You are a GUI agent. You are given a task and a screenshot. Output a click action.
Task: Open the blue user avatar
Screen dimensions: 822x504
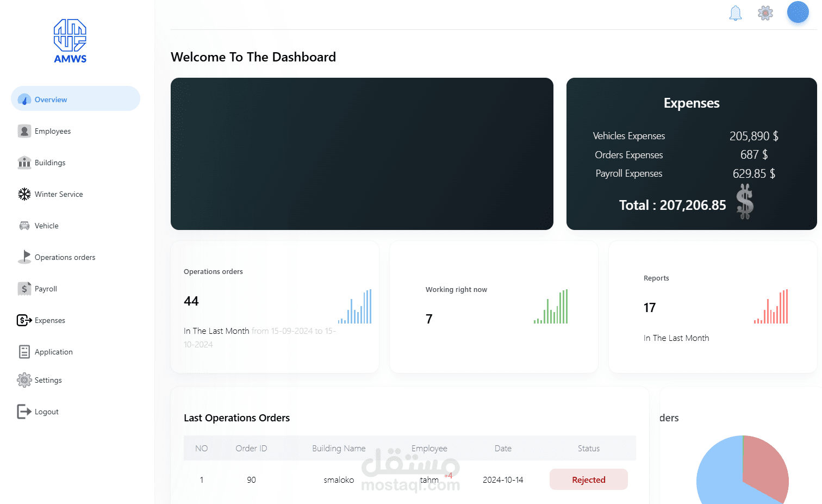[798, 13]
